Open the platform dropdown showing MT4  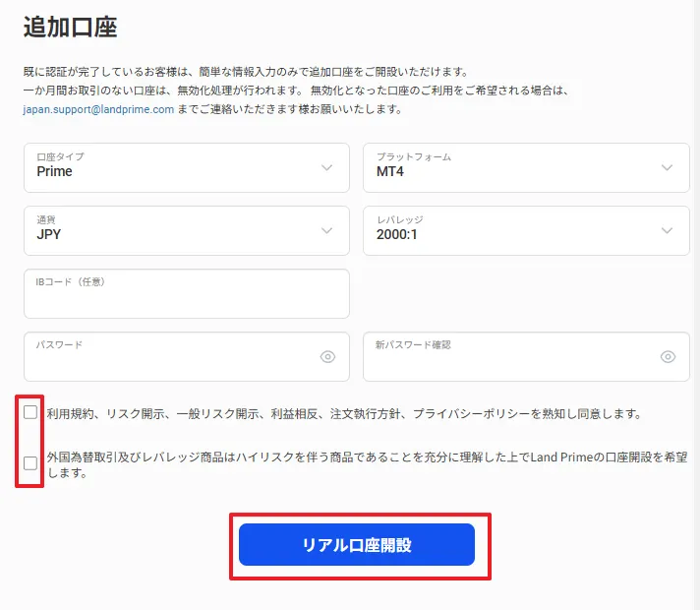coord(526,167)
